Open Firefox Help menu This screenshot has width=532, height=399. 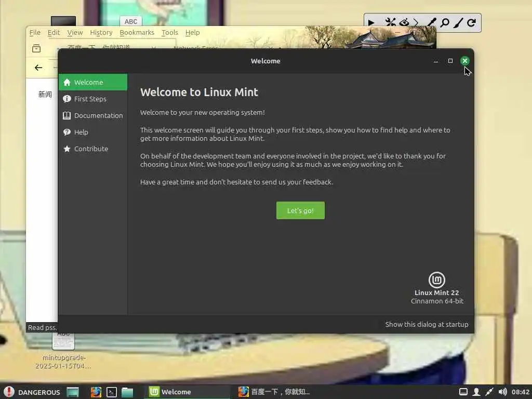192,33
